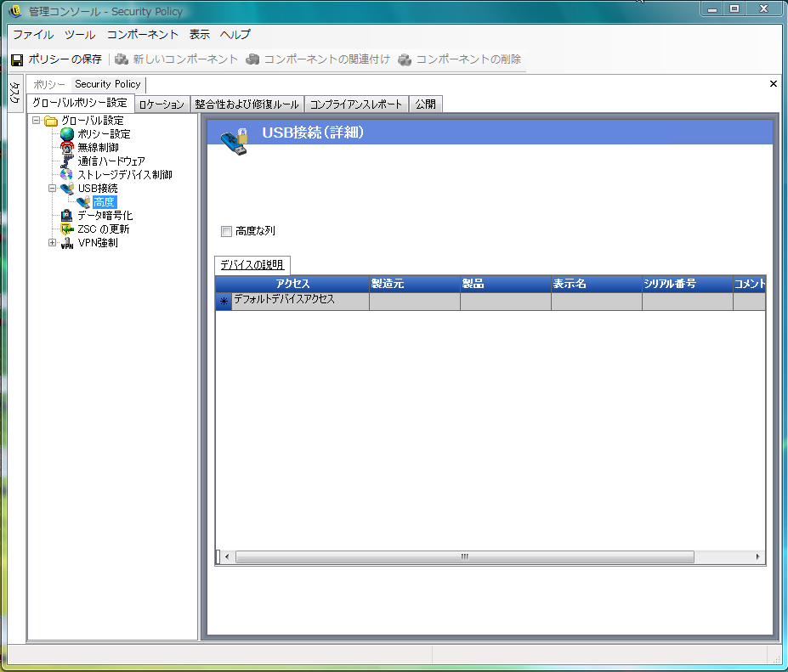Click the 通信ハードウェア icon in tree
The height and width of the screenshot is (672, 788).
[x=67, y=161]
